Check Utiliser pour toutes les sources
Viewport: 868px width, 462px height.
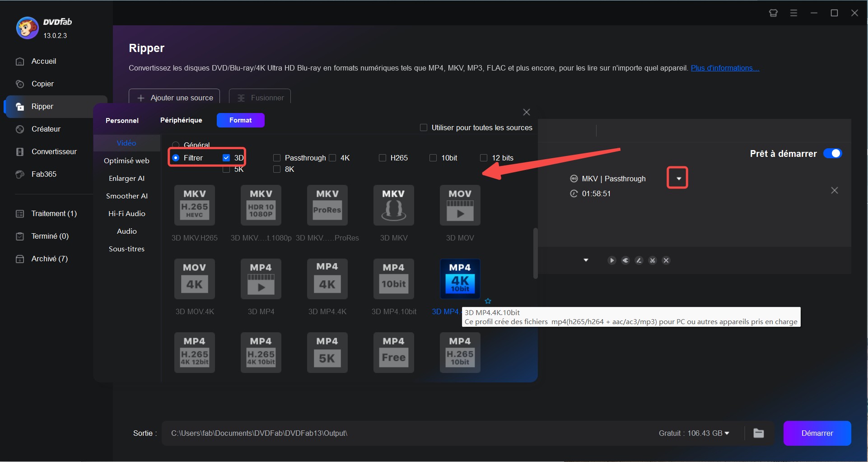(424, 127)
